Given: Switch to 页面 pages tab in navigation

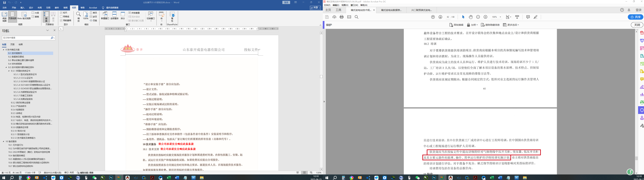Looking at the screenshot, I should tap(12, 44).
